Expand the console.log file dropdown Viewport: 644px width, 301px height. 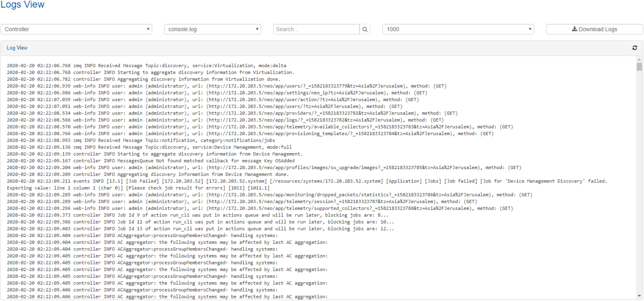pyautogui.click(x=212, y=29)
